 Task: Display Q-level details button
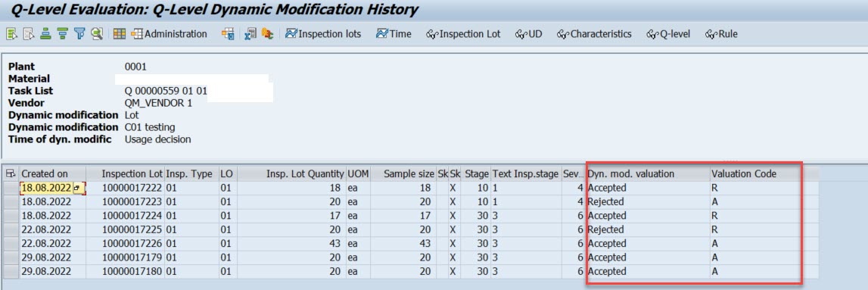(x=668, y=34)
